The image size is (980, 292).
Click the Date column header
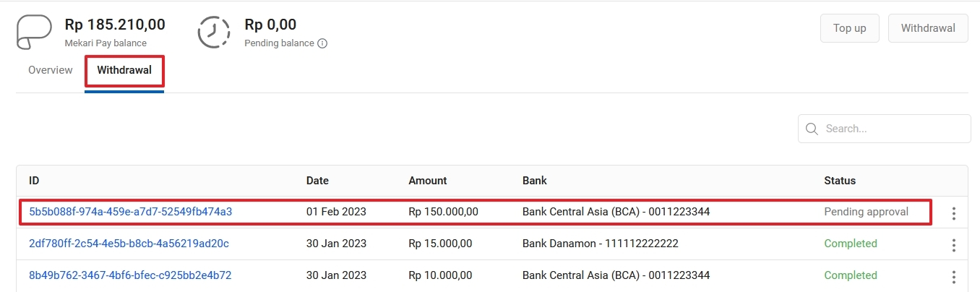[x=317, y=181]
